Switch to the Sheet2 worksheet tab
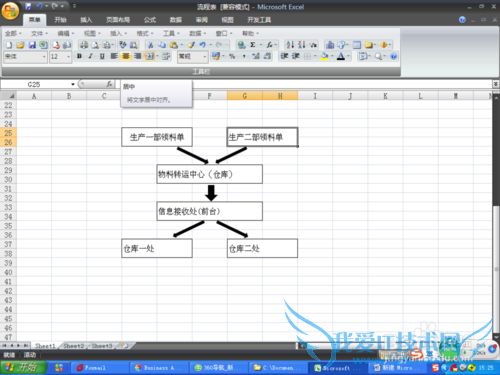The image size is (500, 375). (74, 346)
